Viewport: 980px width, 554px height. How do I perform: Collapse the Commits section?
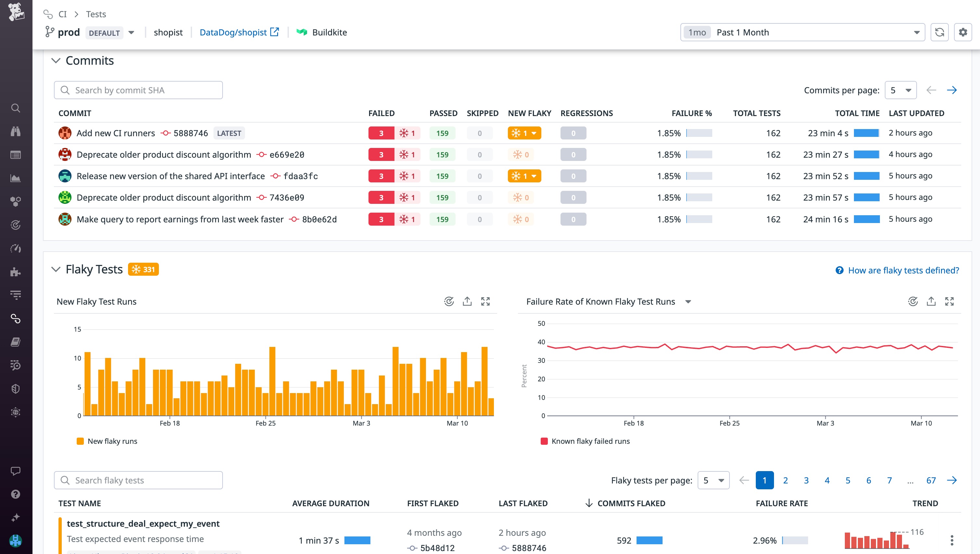point(56,60)
